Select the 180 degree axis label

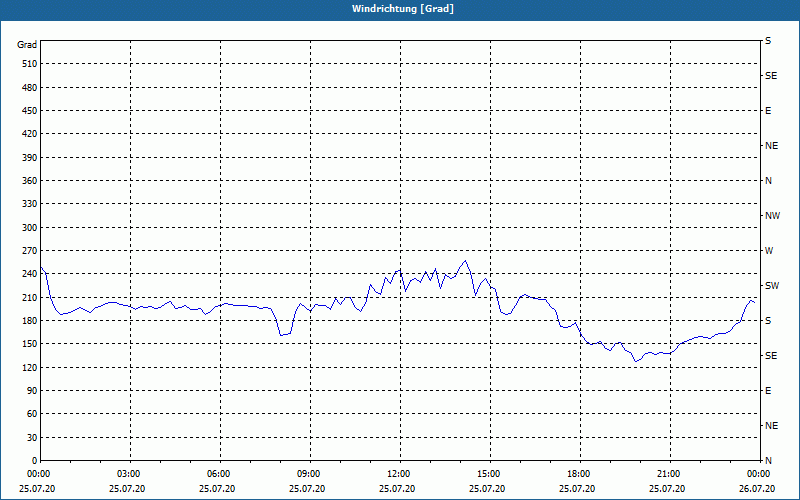30,320
